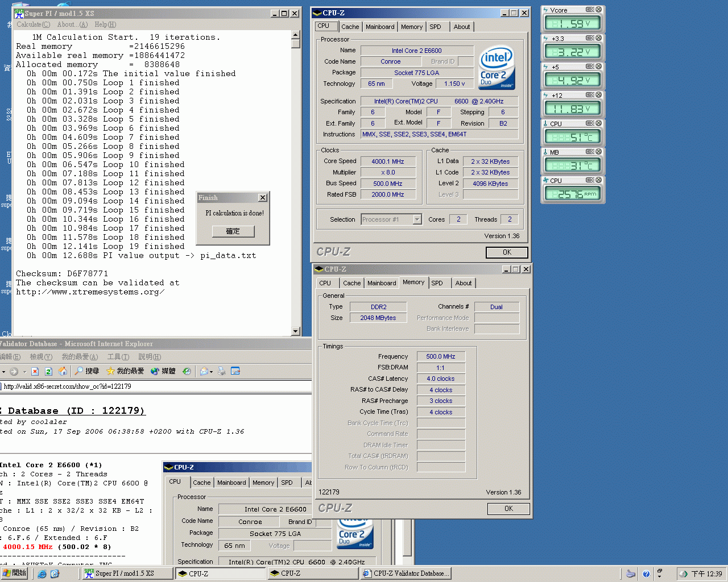Open settings icon on +12 gadget
The height and width of the screenshot is (582, 728).
click(590, 95)
